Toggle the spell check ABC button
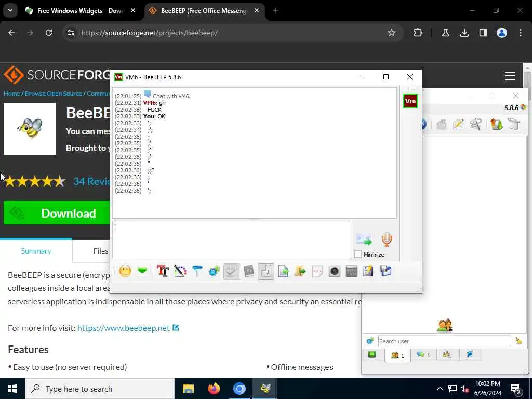Viewport: 532px width, 399px height. click(231, 271)
